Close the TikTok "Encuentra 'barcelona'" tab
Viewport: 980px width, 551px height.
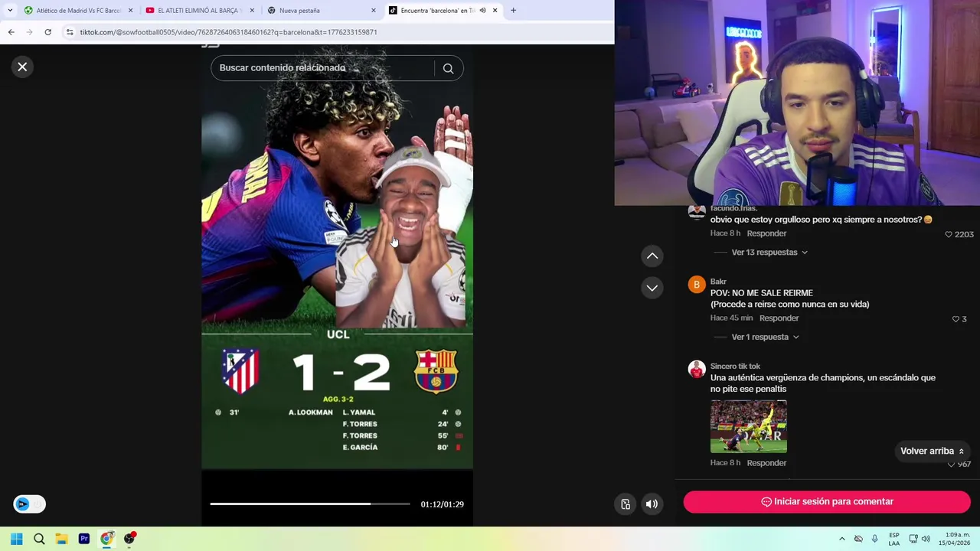(495, 11)
